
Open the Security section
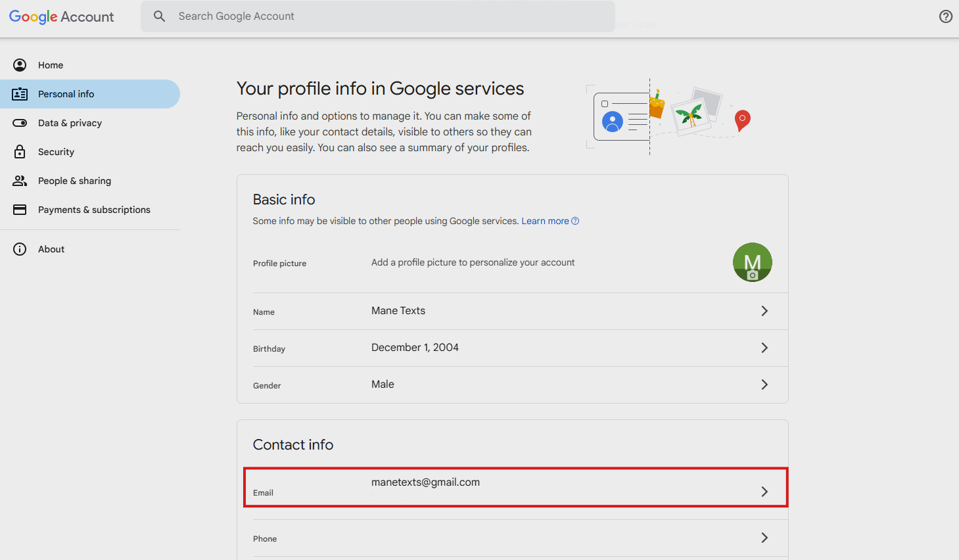(x=90, y=152)
